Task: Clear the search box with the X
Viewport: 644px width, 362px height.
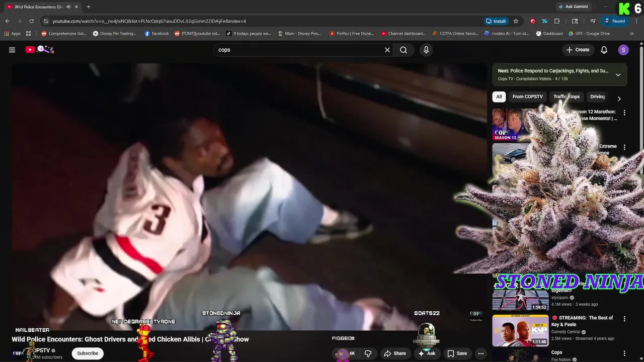Action: click(387, 50)
